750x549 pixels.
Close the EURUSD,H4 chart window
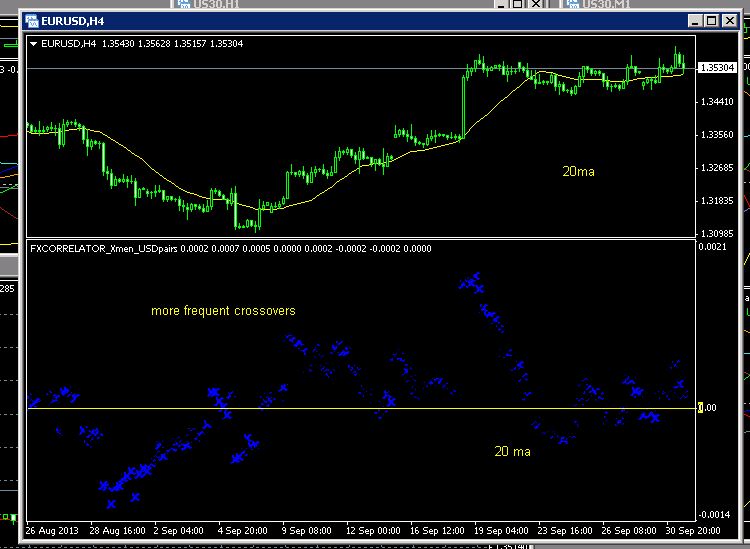729,21
